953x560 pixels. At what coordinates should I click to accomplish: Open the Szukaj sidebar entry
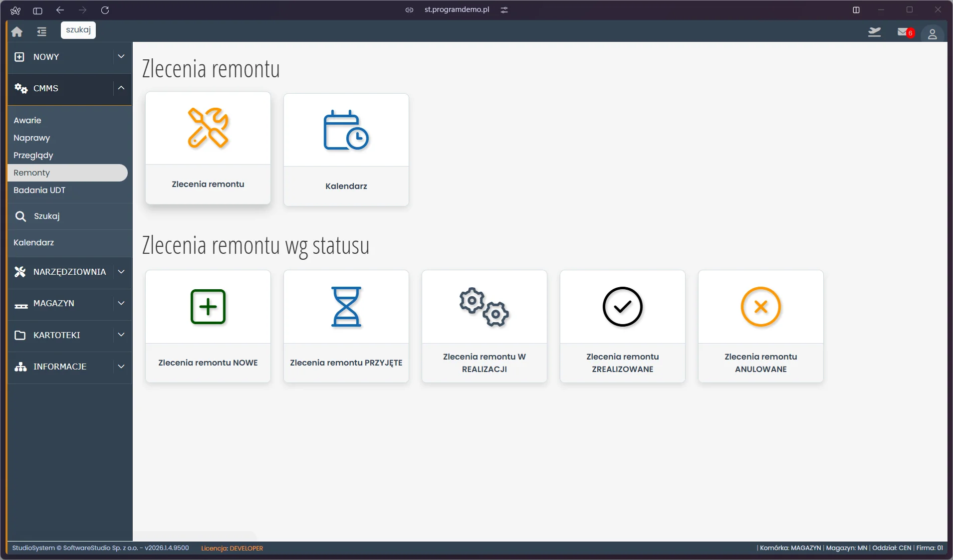point(46,216)
